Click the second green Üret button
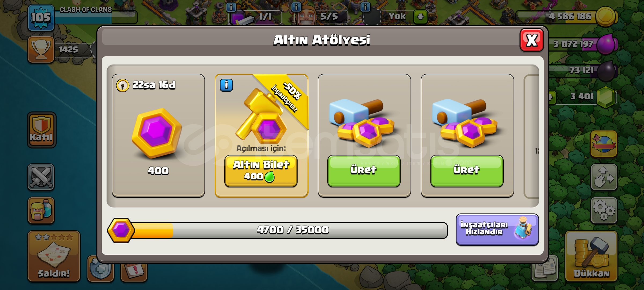The height and width of the screenshot is (290, 644). pyautogui.click(x=467, y=171)
